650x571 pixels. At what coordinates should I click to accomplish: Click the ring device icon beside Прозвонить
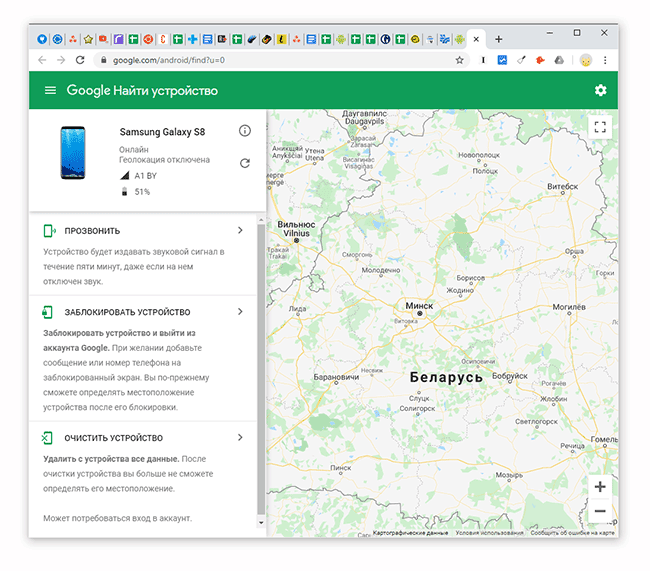click(x=49, y=231)
